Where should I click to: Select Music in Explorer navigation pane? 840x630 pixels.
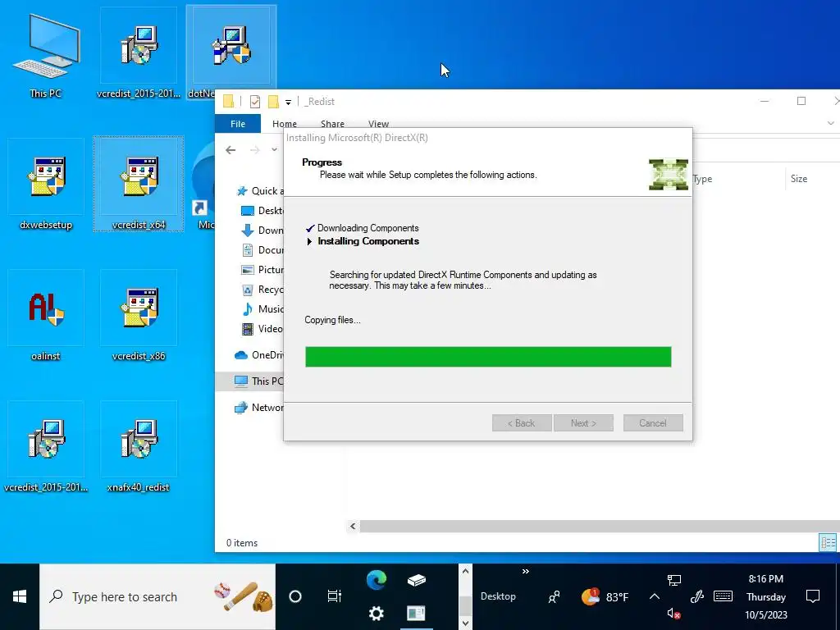(x=262, y=309)
